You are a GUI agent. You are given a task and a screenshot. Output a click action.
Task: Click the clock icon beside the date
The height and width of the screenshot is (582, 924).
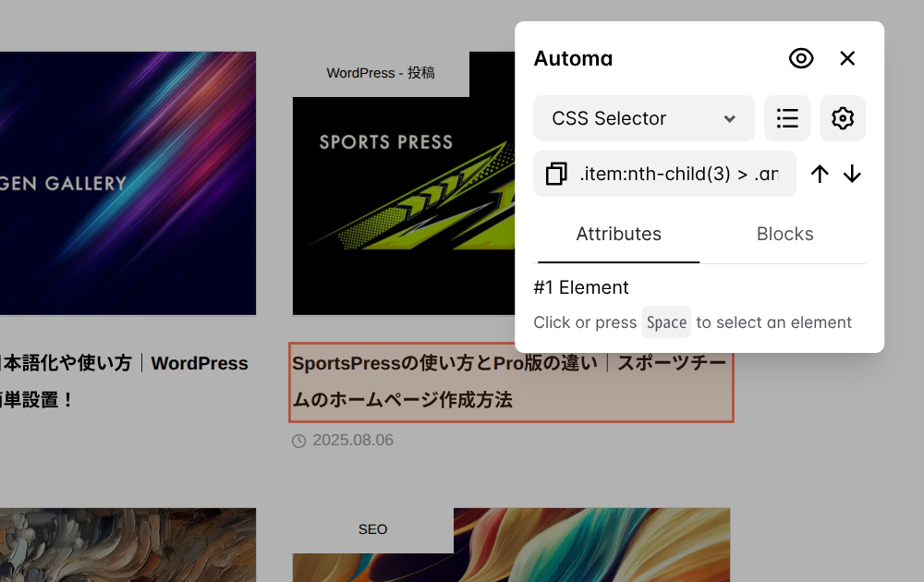click(298, 441)
